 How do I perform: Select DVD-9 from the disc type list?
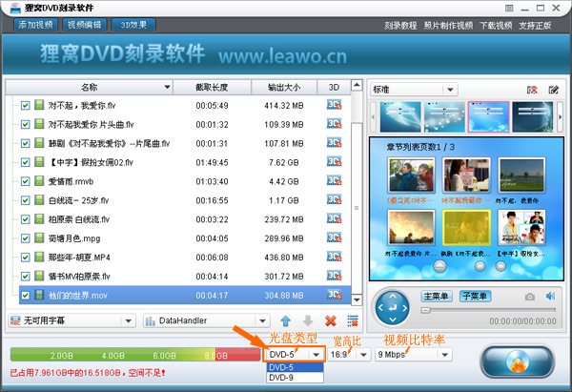click(x=295, y=378)
